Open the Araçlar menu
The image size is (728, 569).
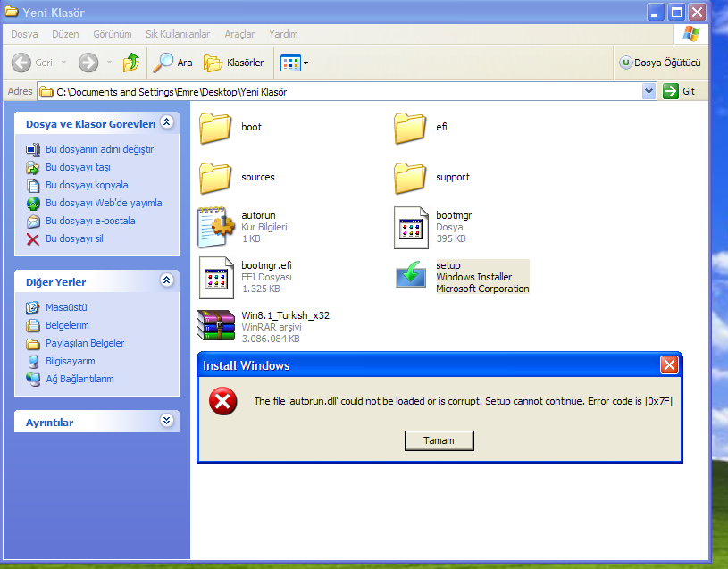(x=239, y=34)
